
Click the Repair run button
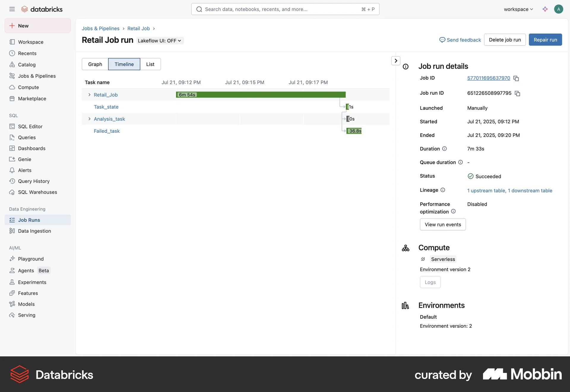(545, 39)
